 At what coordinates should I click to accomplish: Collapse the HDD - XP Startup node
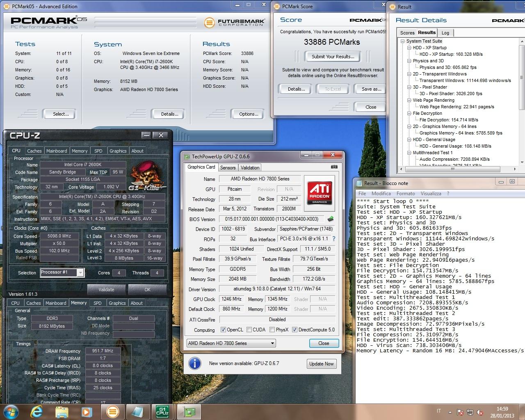point(409,48)
